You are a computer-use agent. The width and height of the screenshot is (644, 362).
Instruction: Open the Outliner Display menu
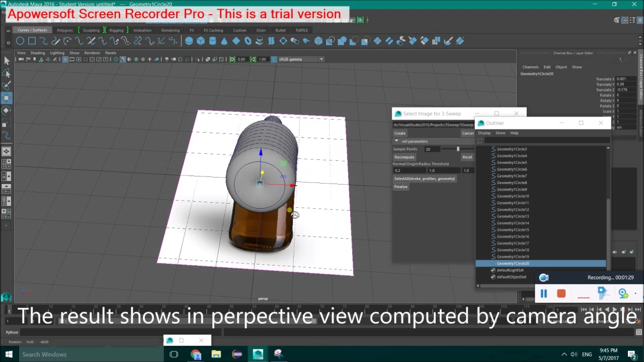click(x=484, y=133)
